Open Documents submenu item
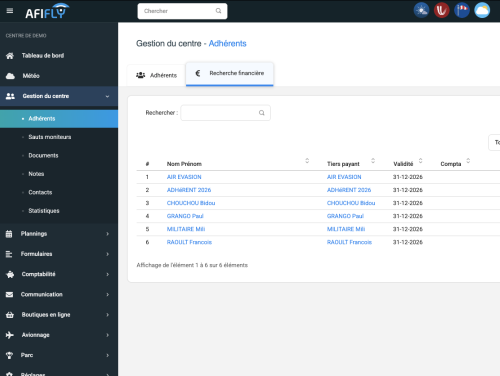The image size is (500, 376). pos(43,156)
